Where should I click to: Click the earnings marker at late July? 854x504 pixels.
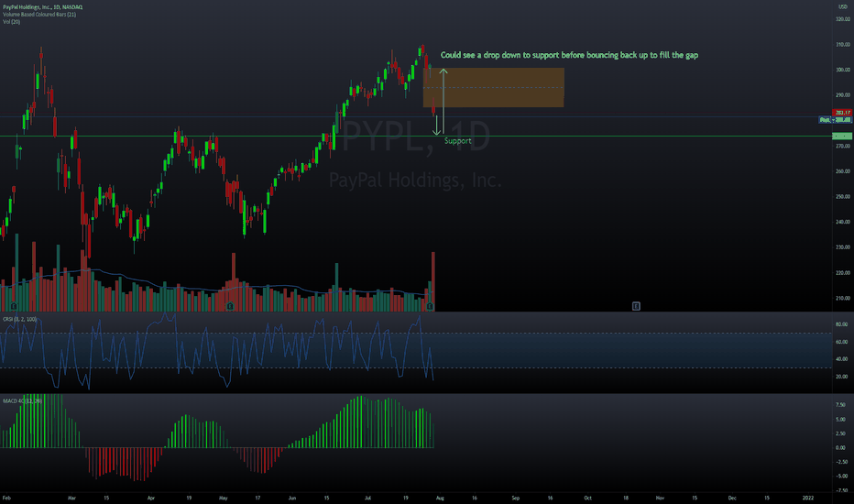430,307
